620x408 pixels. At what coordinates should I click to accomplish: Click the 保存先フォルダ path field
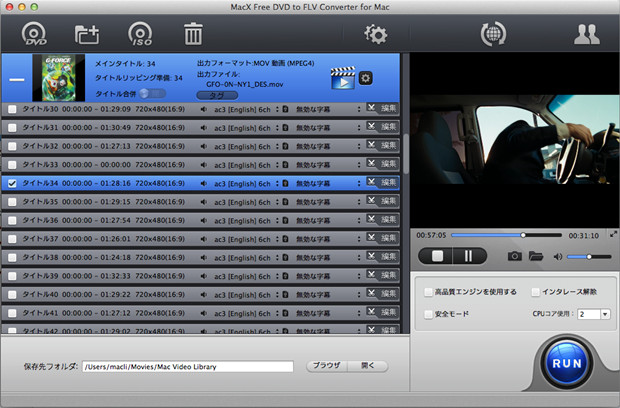188,366
